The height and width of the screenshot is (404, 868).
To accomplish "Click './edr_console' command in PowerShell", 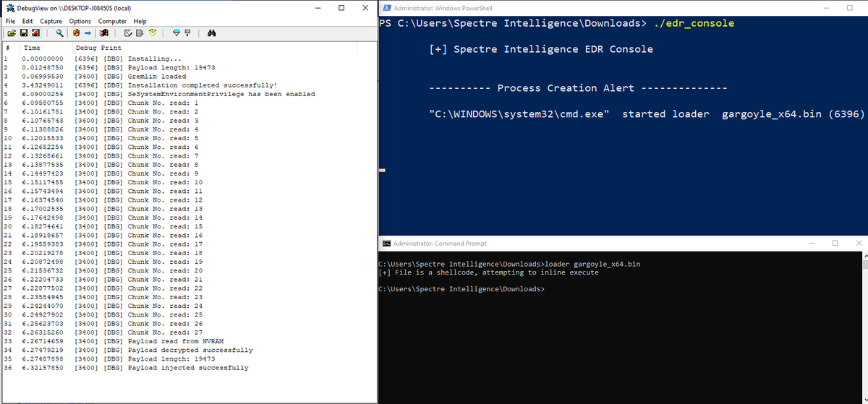I will (x=693, y=23).
